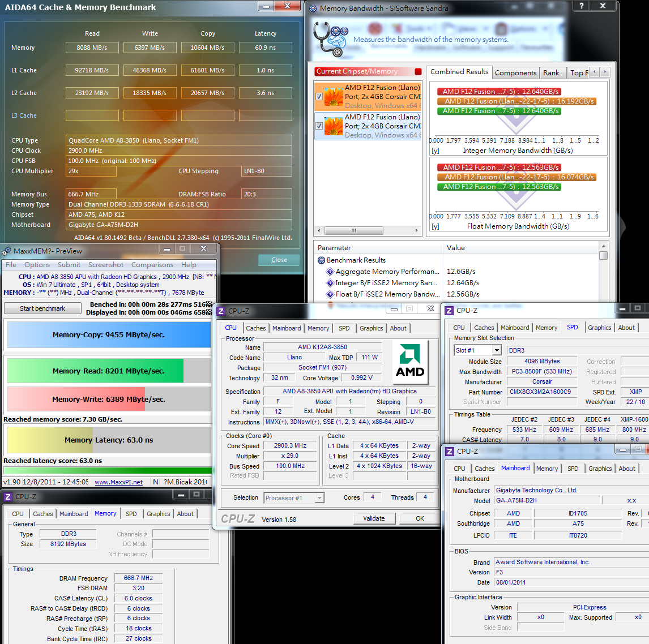Open the www.MaxxPI.net link
This screenshot has width=649, height=644.
coord(118,482)
